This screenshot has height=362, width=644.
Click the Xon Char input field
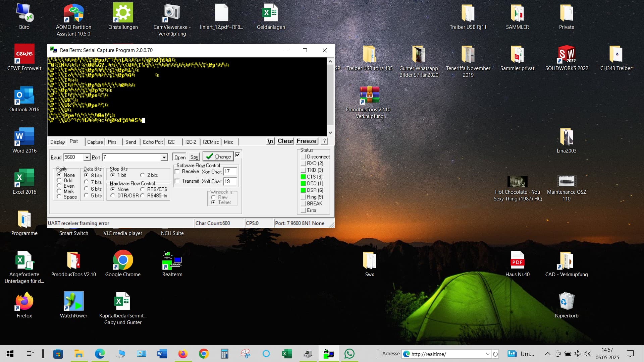(x=230, y=172)
